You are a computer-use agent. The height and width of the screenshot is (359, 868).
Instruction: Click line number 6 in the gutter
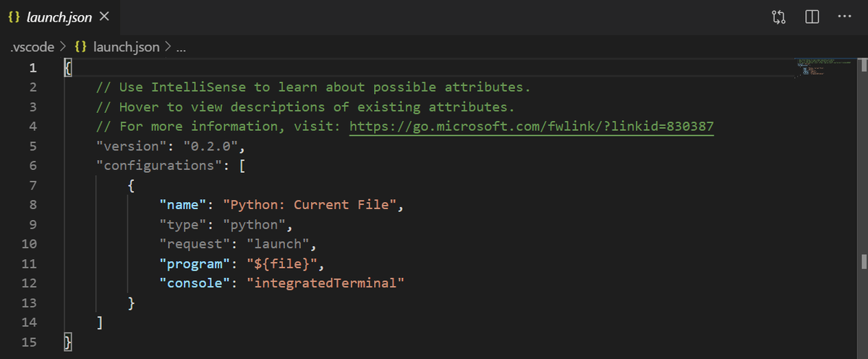(x=33, y=166)
